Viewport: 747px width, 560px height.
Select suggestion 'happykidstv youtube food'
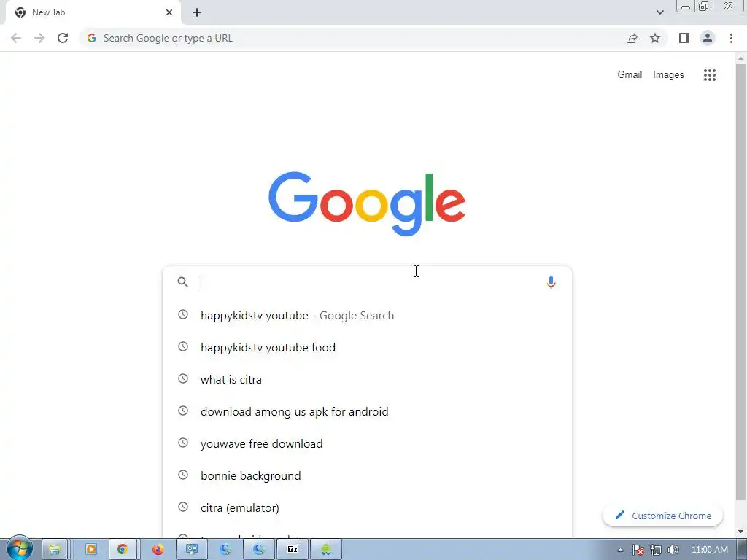click(x=367, y=347)
